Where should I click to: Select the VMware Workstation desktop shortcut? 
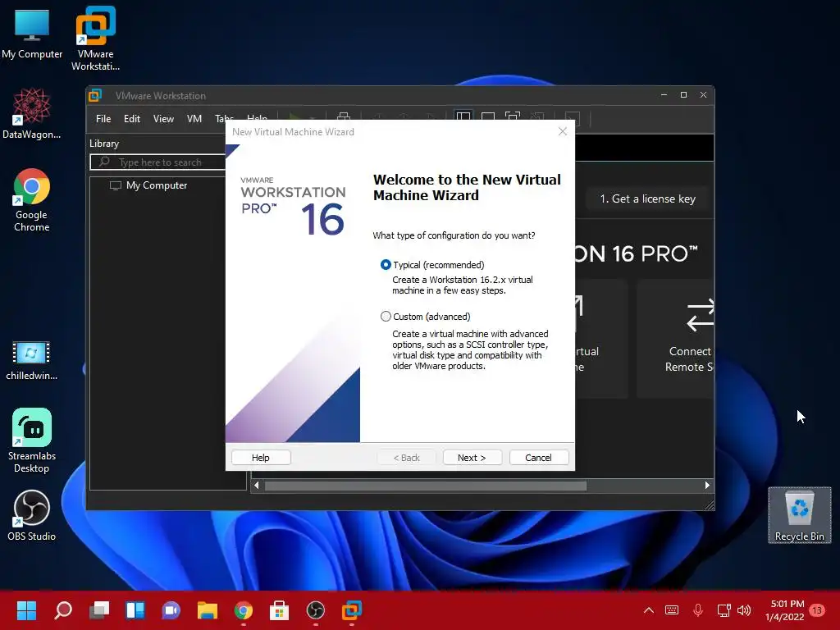[95, 39]
